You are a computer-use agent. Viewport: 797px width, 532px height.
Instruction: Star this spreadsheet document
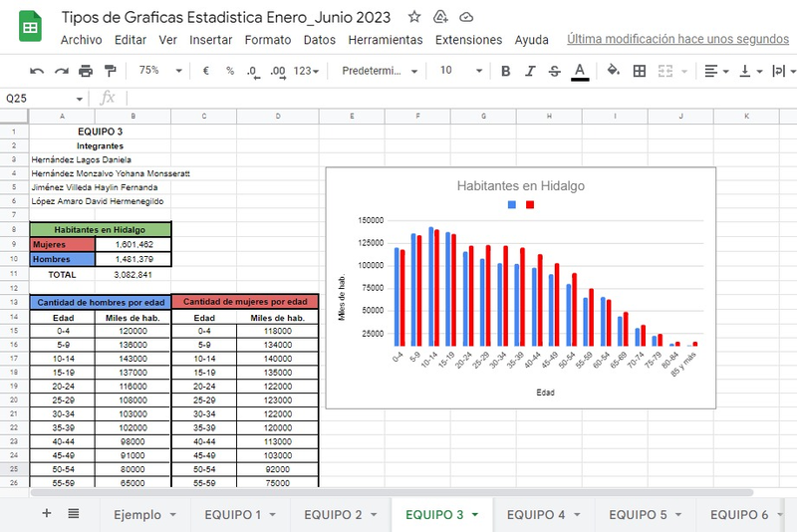[x=414, y=17]
